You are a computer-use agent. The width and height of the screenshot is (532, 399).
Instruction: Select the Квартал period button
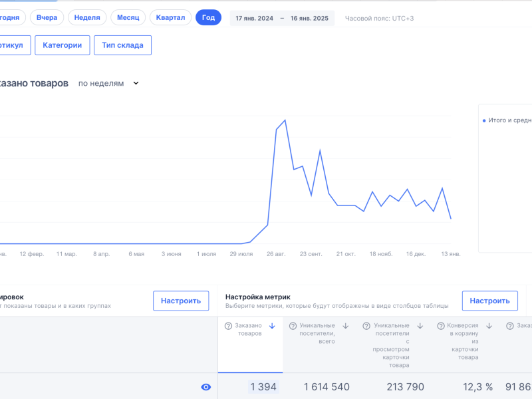(x=170, y=17)
